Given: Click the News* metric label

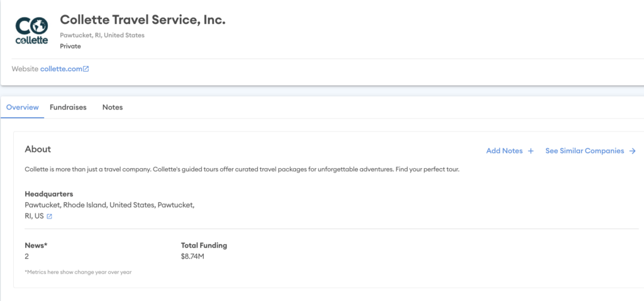Looking at the screenshot, I should 36,246.
